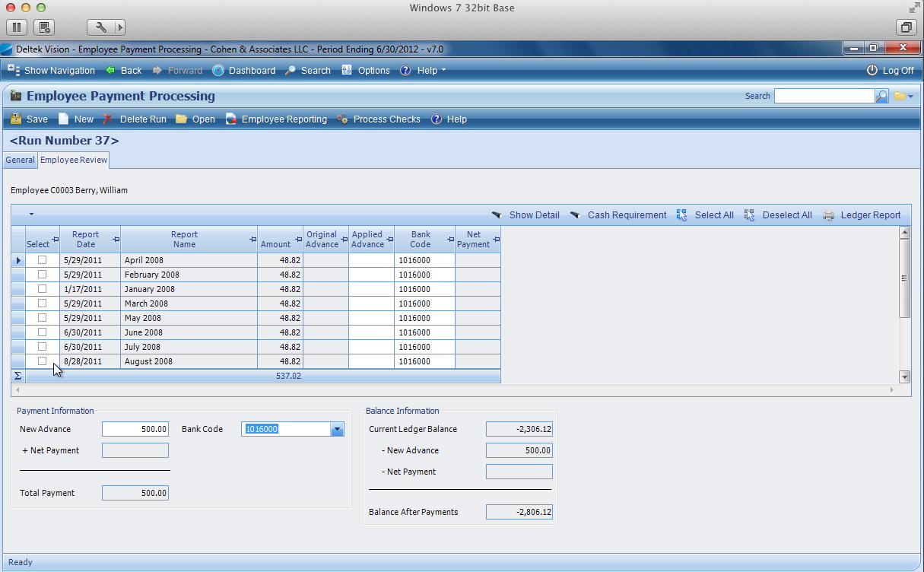Tick the August 2008 report checkbox
Image resolution: width=924 pixels, height=572 pixels.
pos(43,361)
